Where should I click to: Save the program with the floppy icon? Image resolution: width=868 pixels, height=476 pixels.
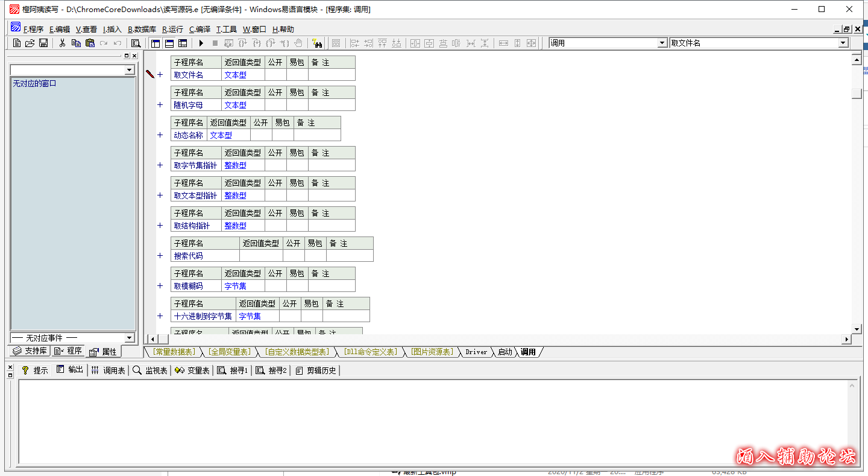(x=43, y=43)
